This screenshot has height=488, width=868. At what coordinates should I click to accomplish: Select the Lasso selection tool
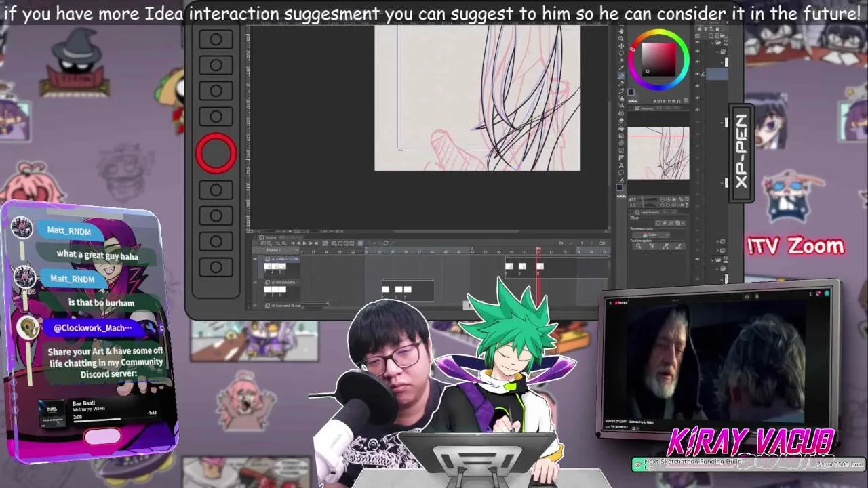pyautogui.click(x=621, y=53)
